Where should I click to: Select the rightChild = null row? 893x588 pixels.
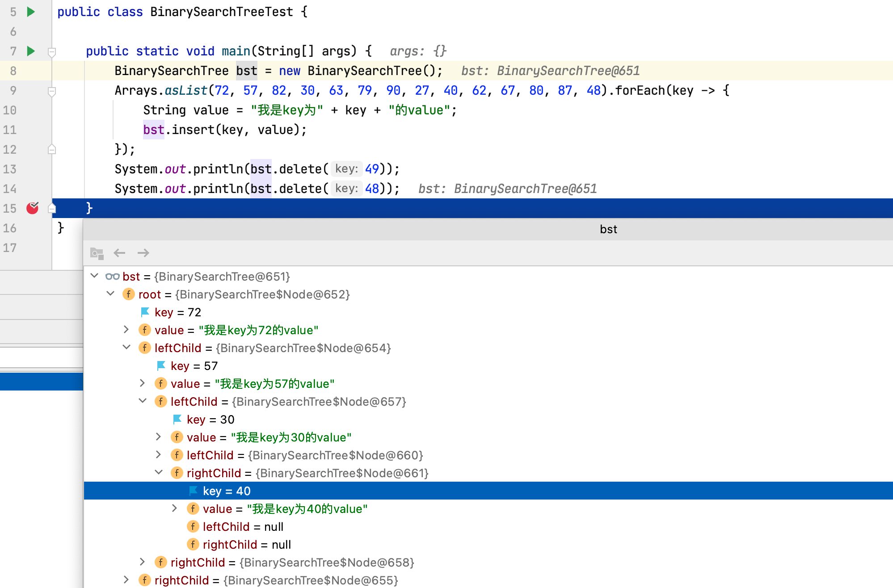click(x=488, y=544)
